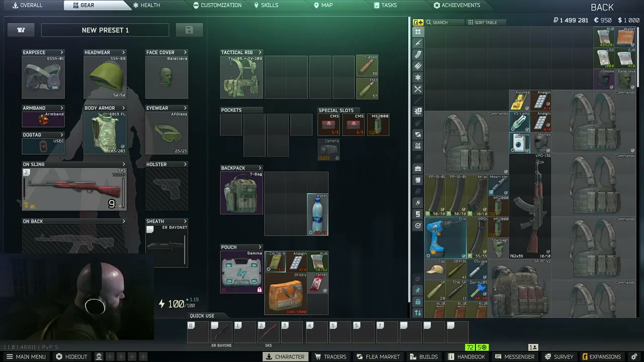Expand the Face Cover slot arrow
Screen dimensions: 644x362
(185, 52)
